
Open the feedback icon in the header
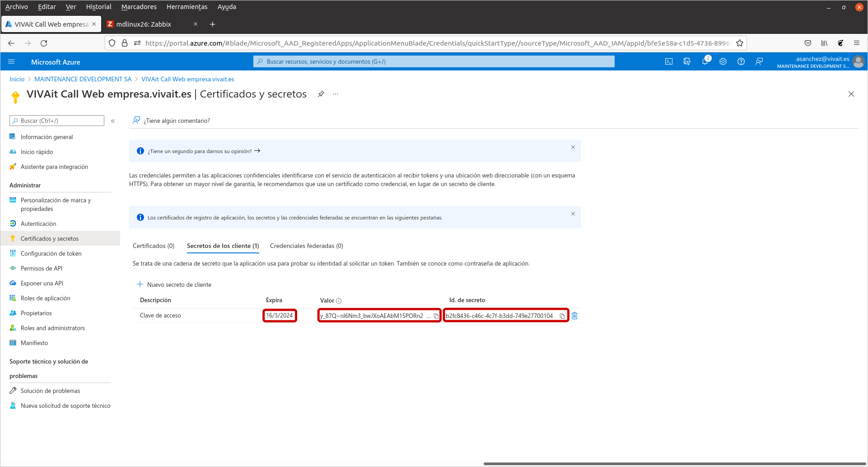pos(759,62)
